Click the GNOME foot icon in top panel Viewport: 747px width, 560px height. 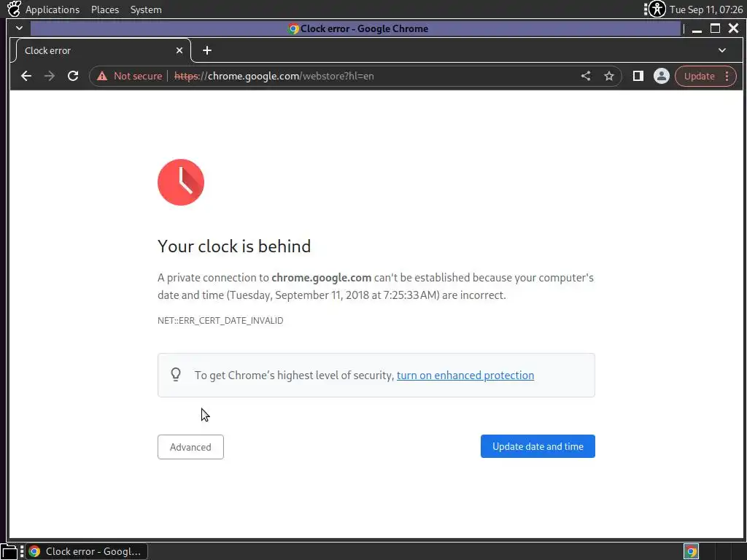[x=14, y=9]
